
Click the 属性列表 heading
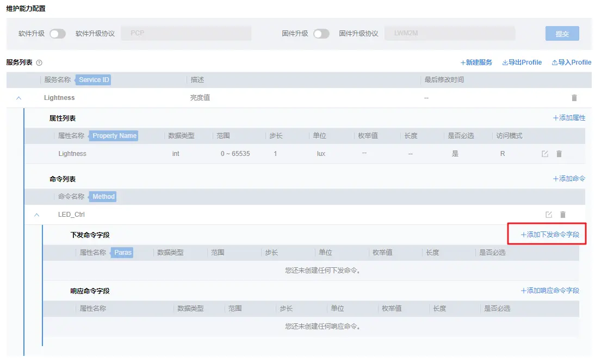pyautogui.click(x=62, y=118)
